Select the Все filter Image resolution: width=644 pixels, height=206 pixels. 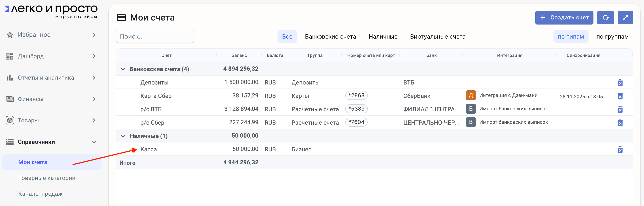[287, 37]
